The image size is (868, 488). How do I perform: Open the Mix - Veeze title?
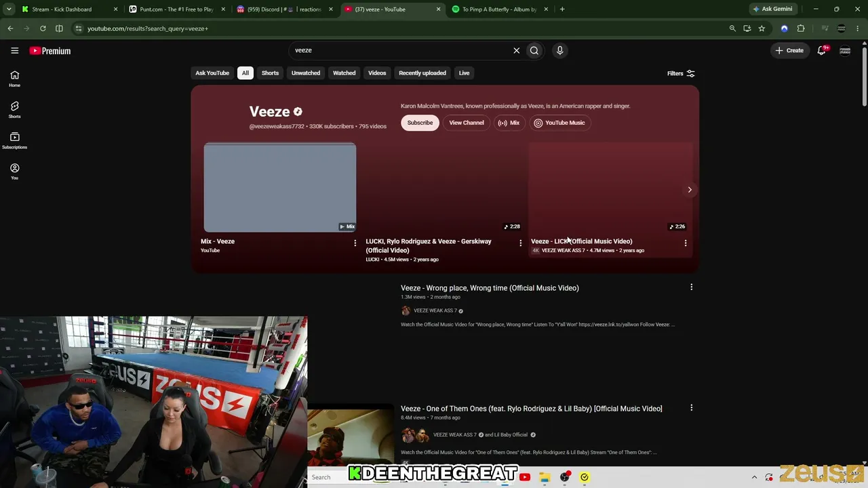(218, 241)
